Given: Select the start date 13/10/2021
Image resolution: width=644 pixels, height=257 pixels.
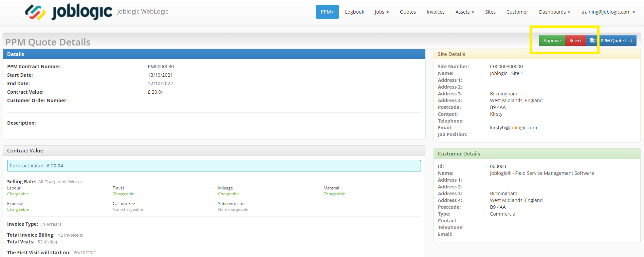Looking at the screenshot, I should click(160, 75).
